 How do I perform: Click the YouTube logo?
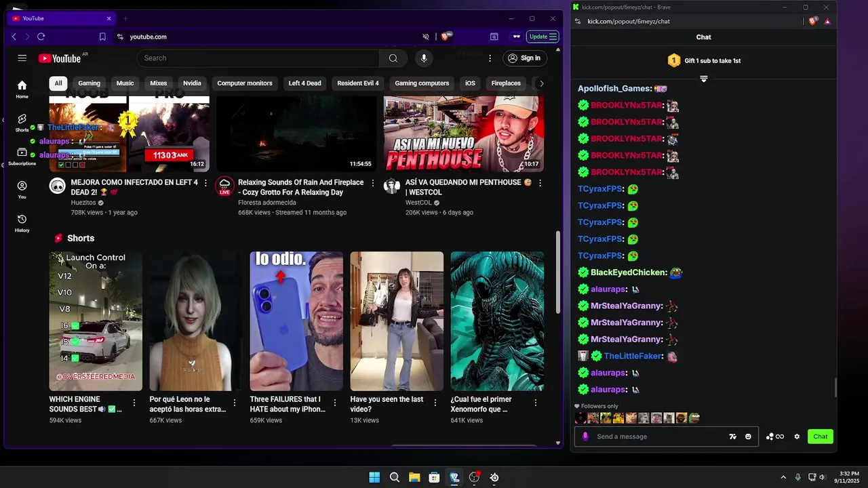click(x=60, y=58)
